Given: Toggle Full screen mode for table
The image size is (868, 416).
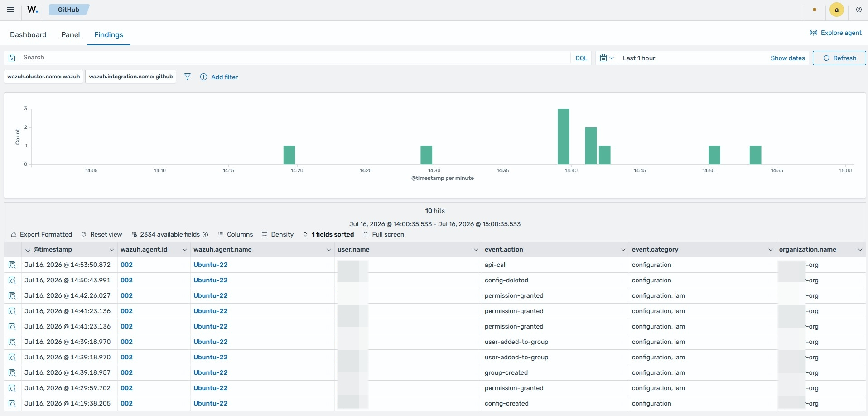Looking at the screenshot, I should click(384, 234).
